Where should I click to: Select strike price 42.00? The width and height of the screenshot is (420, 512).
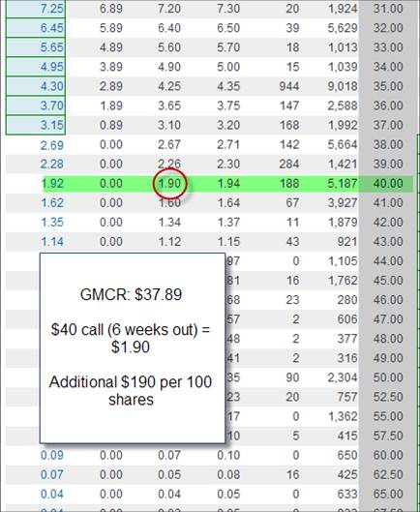388,223
